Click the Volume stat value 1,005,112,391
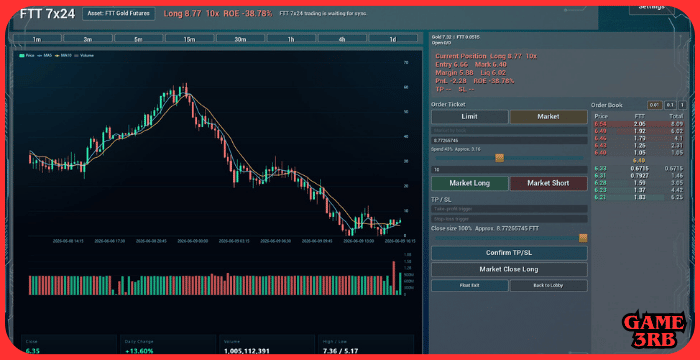Screen dimensions: 700x360 [x=248, y=351]
